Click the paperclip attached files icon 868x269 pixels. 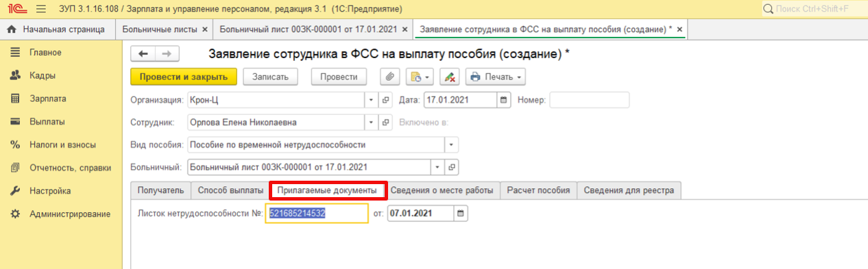coord(390,77)
